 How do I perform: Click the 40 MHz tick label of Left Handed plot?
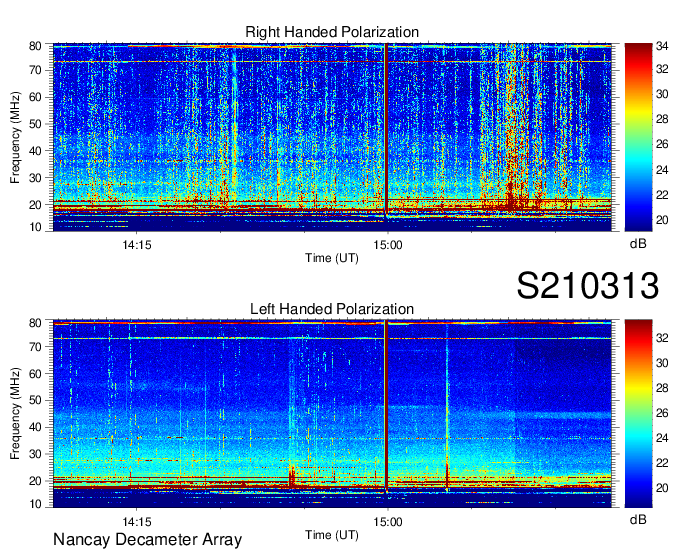(x=35, y=428)
